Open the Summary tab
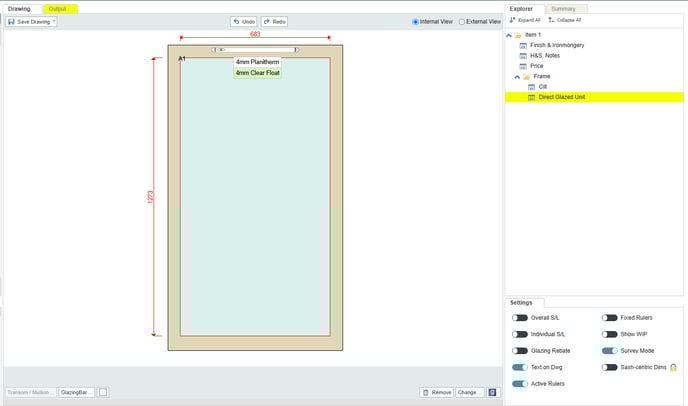 563,8
